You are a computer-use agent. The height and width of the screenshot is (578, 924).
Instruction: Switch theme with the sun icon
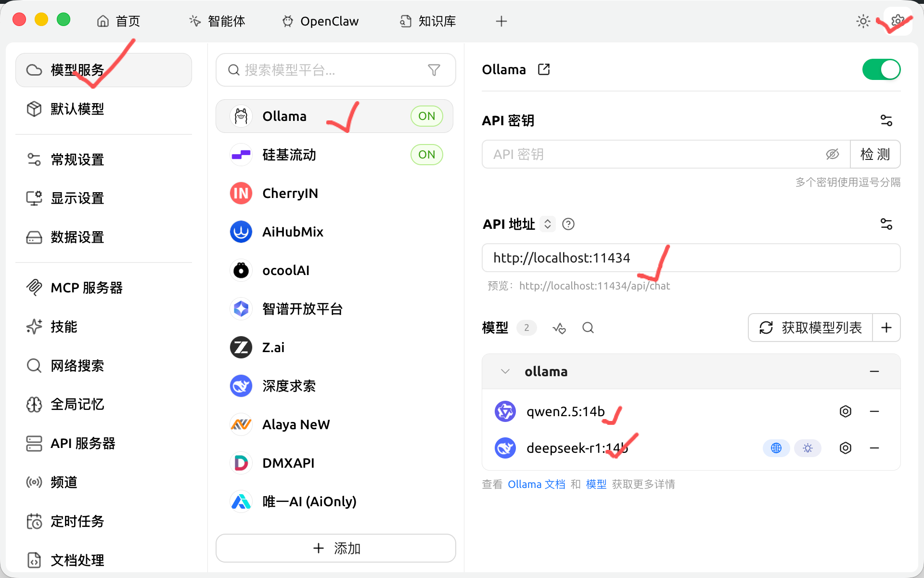click(x=863, y=21)
